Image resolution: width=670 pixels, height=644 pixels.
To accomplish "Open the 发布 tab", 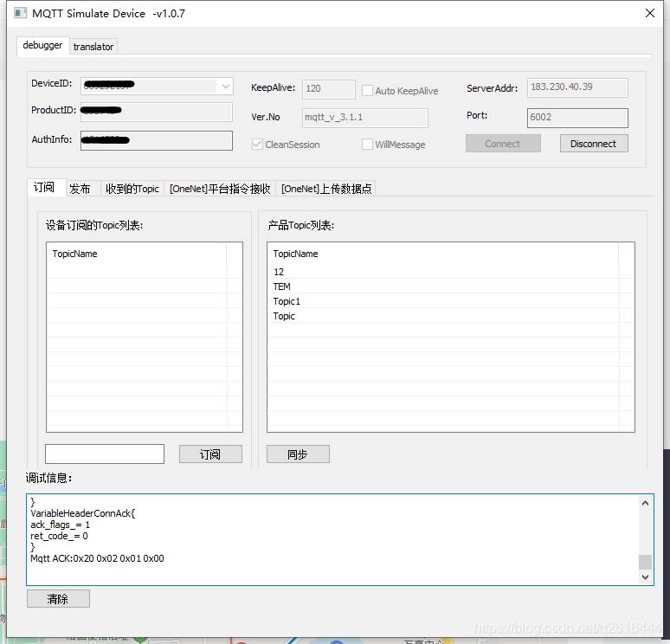I will coord(80,189).
